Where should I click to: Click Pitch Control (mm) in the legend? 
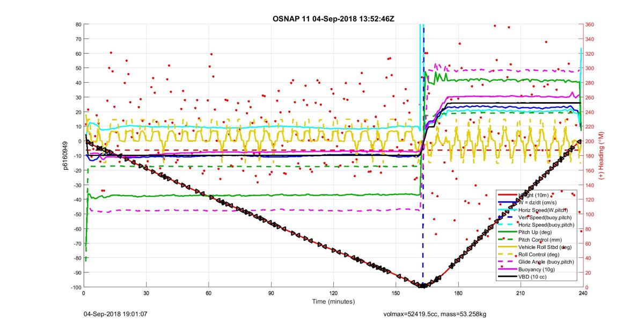tap(541, 239)
